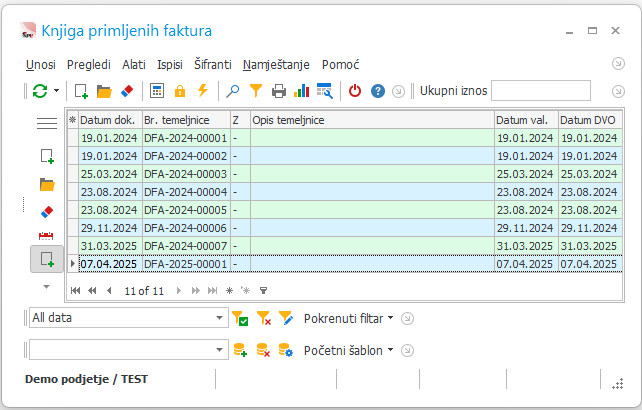
Task: Open the refresh button dropdown arrow
Action: pyautogui.click(x=57, y=91)
